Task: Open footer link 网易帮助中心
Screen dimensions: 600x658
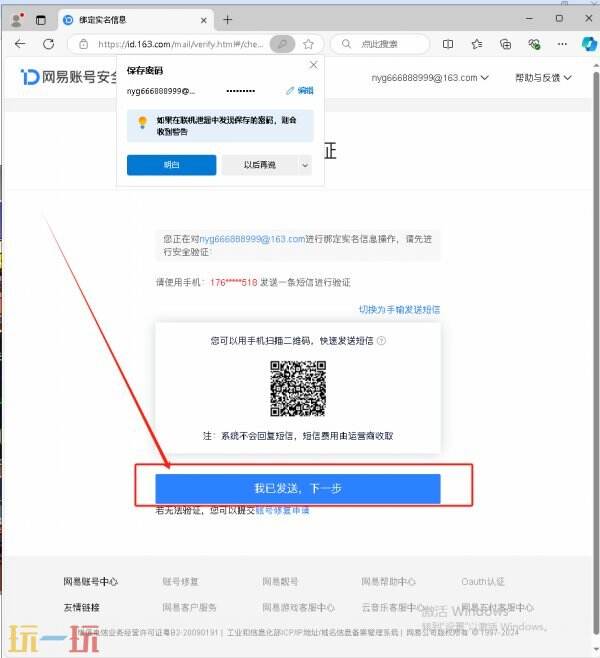Action: (x=389, y=582)
